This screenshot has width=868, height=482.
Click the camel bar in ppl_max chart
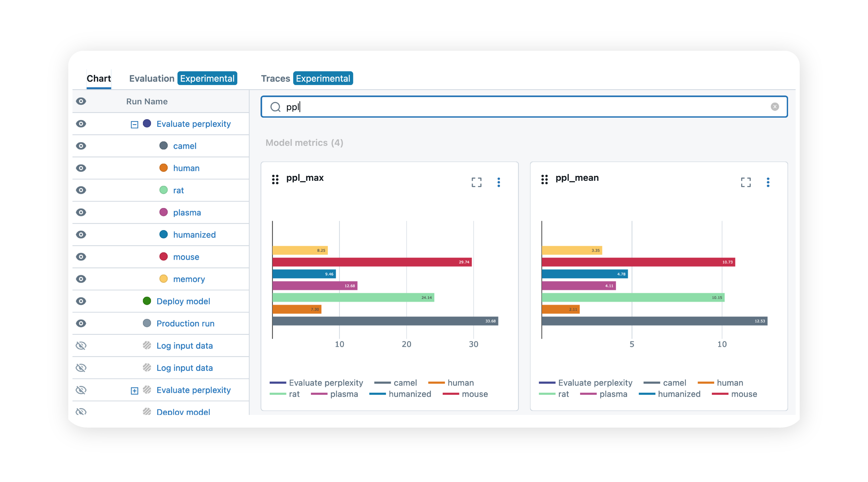385,321
